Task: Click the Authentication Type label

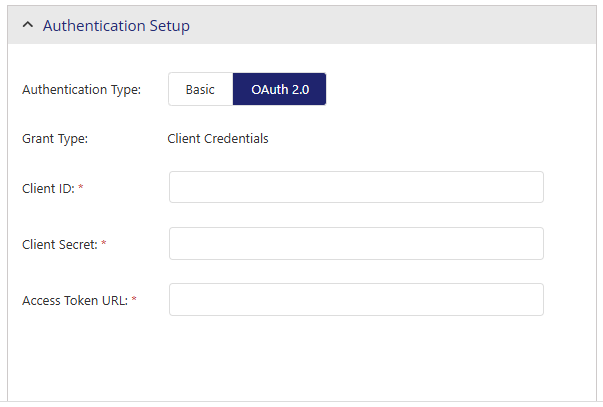Action: pyautogui.click(x=81, y=89)
